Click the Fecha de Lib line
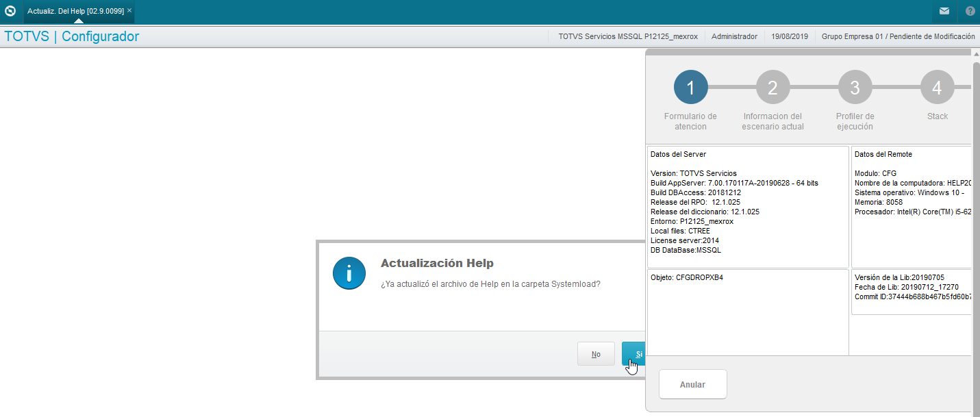980x417 pixels. tap(906, 287)
